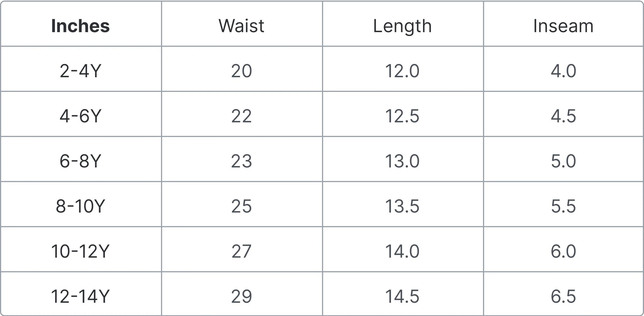Screen dimensions: 644x316
Task: Click length value 13.5
Action: [x=402, y=206]
